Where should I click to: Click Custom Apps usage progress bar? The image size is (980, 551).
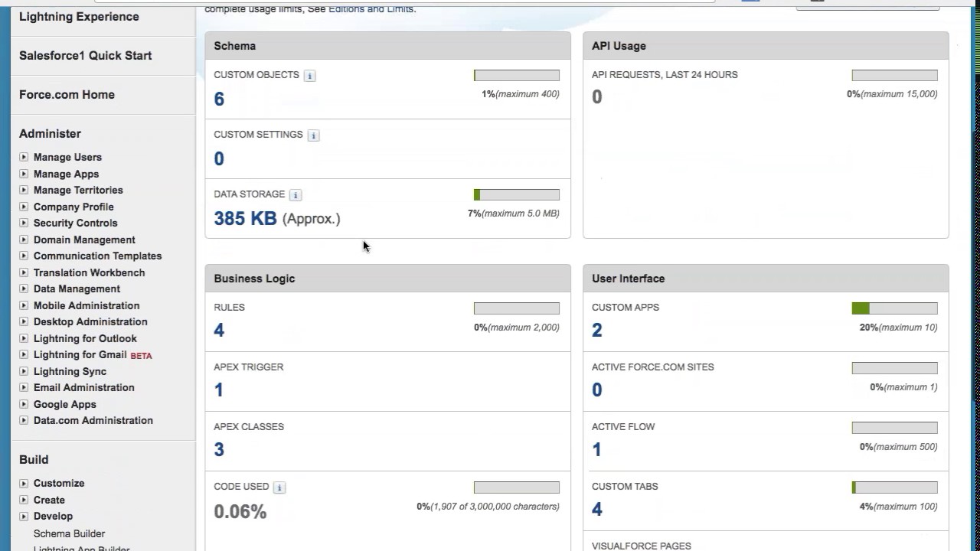[x=894, y=308]
